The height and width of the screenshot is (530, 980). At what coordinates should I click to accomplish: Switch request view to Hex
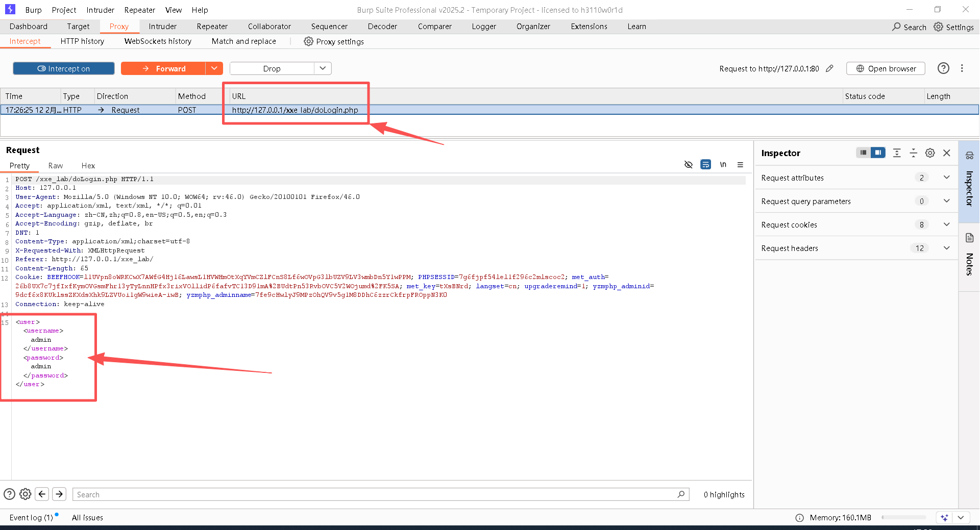[x=88, y=166]
